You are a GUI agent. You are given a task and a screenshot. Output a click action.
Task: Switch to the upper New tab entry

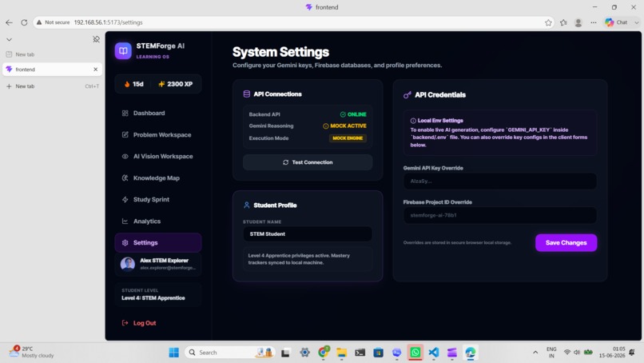[x=52, y=54]
